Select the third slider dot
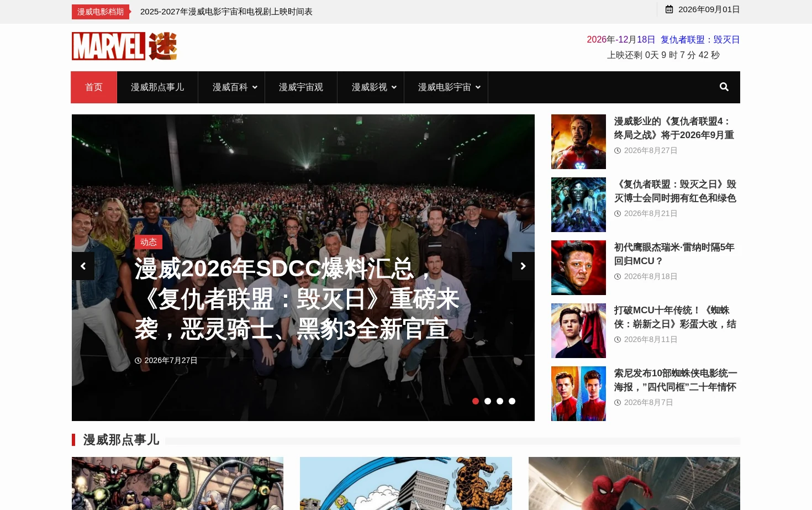The image size is (812, 510). pos(500,401)
